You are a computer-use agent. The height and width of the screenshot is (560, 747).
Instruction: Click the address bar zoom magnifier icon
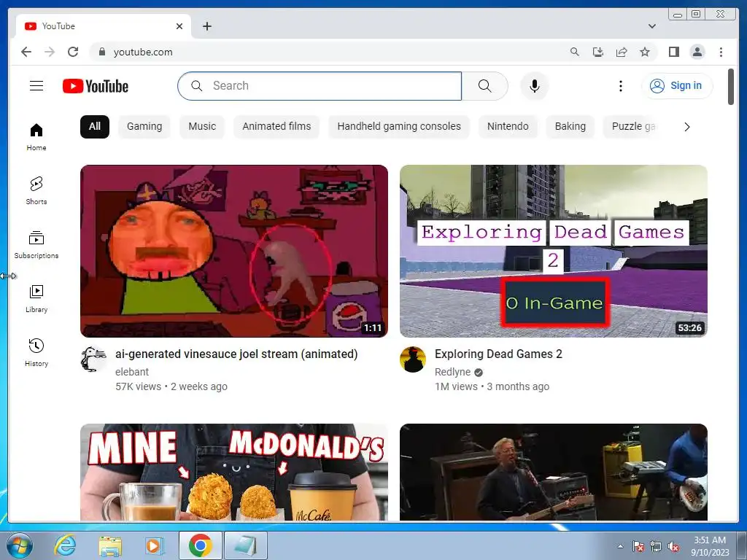coord(575,52)
